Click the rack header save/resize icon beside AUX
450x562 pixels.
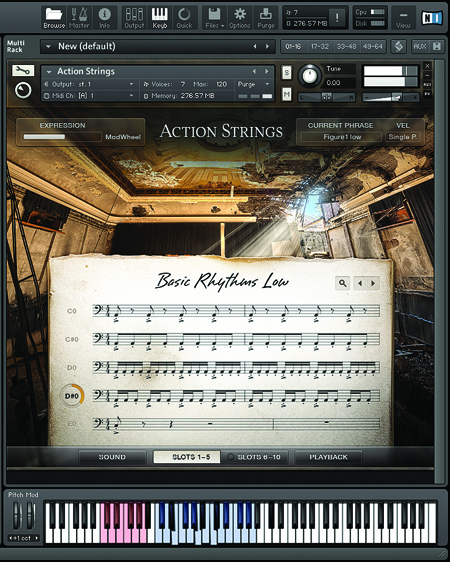[437, 47]
